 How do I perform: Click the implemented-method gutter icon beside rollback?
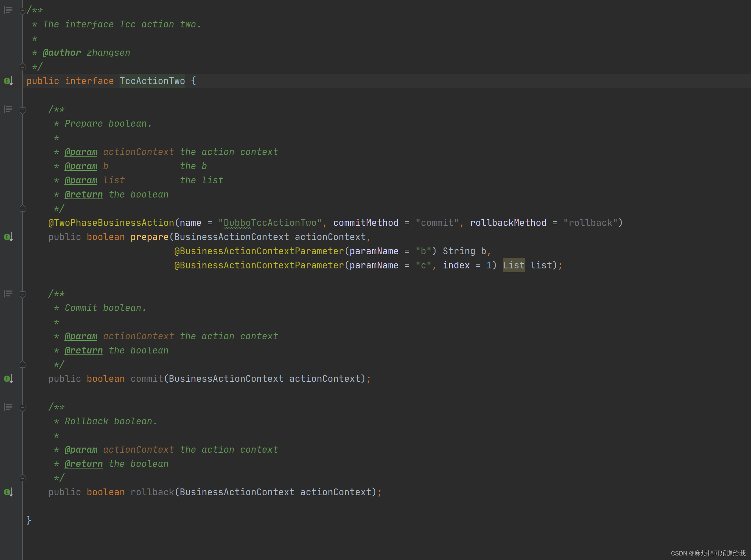point(8,492)
